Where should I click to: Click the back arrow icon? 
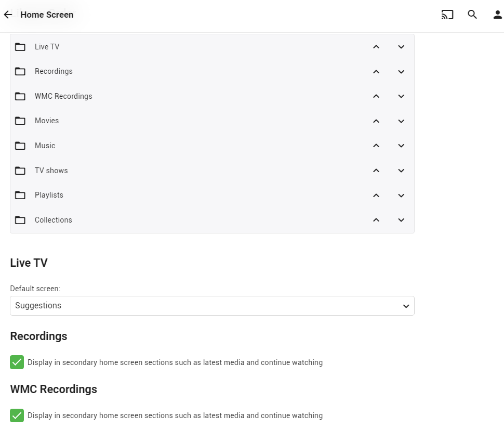click(x=8, y=15)
